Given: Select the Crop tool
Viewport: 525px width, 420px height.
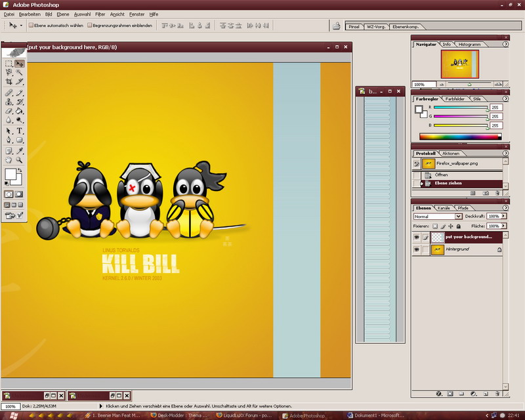Looking at the screenshot, I should coord(9,81).
